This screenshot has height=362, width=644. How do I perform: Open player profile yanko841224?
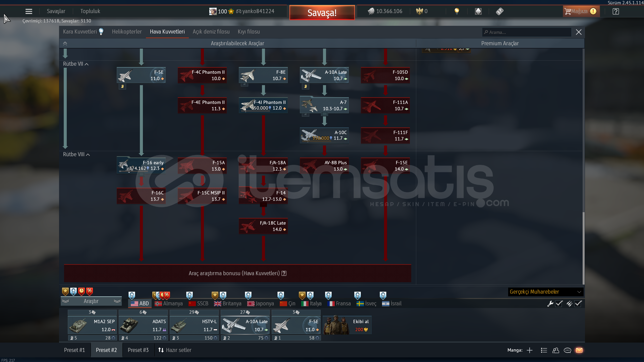(258, 11)
